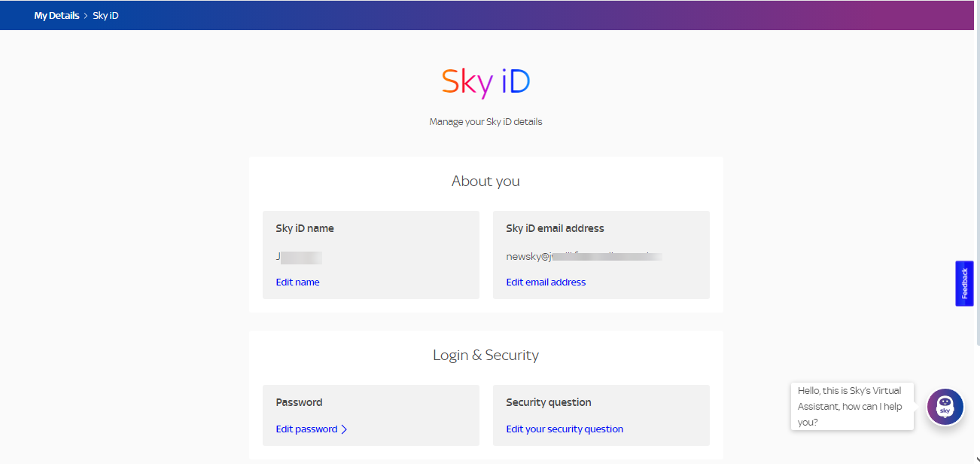Viewport: 980px width, 464px height.
Task: Open the Edit name link
Action: (x=297, y=282)
